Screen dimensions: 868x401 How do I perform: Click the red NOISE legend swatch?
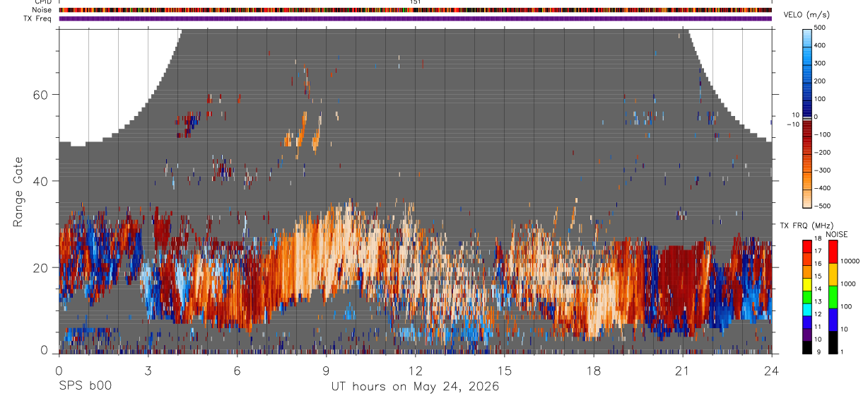[832, 251]
